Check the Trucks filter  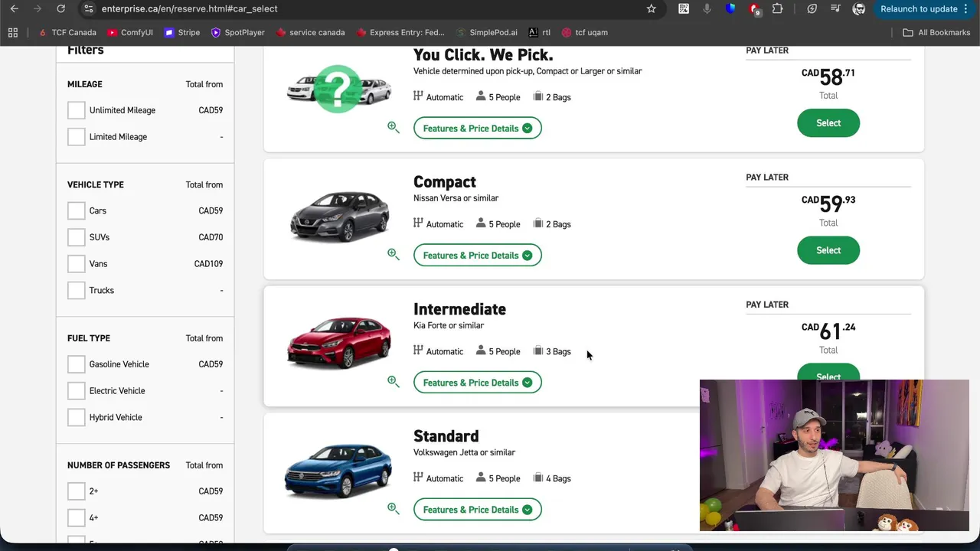(77, 290)
